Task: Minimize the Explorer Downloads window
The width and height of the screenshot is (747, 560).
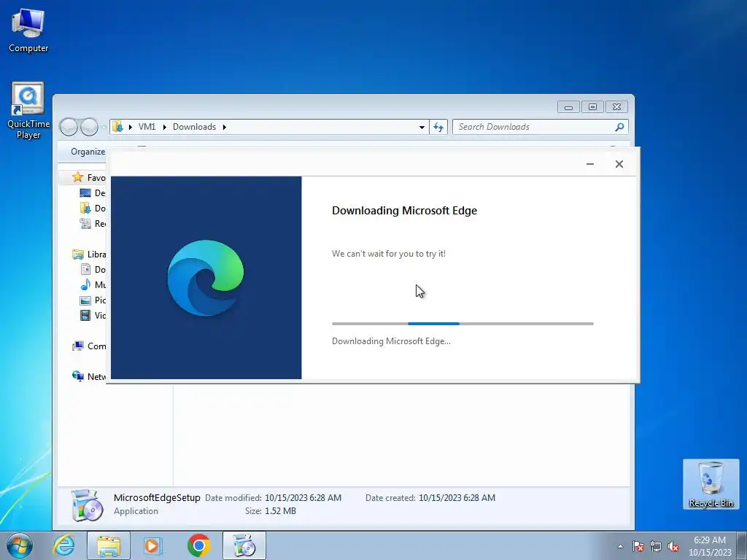Action: coord(568,107)
